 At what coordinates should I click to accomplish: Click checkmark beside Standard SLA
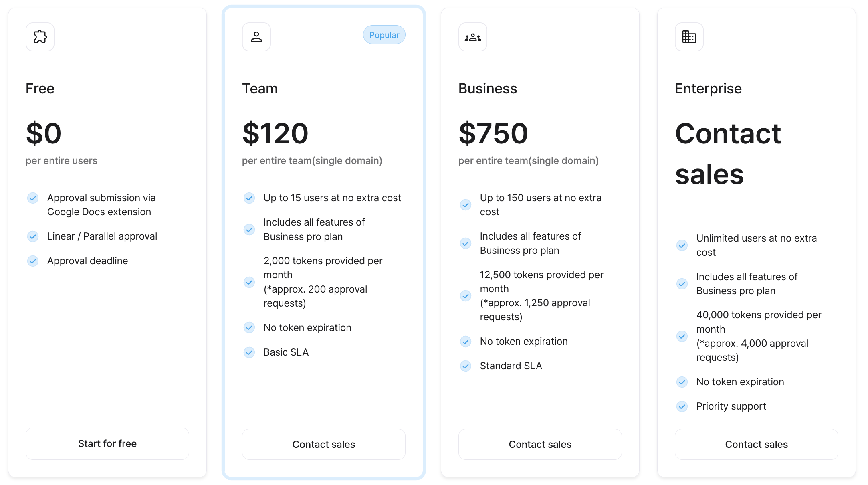pyautogui.click(x=466, y=366)
